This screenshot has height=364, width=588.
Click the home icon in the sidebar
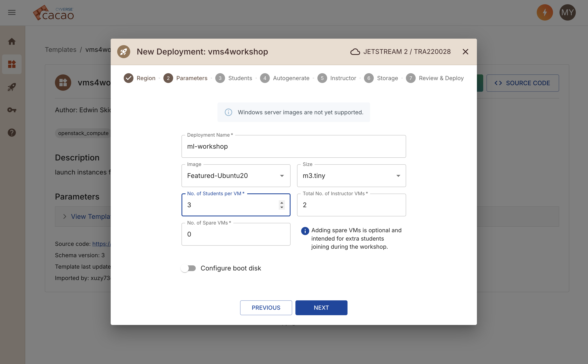[x=11, y=41]
